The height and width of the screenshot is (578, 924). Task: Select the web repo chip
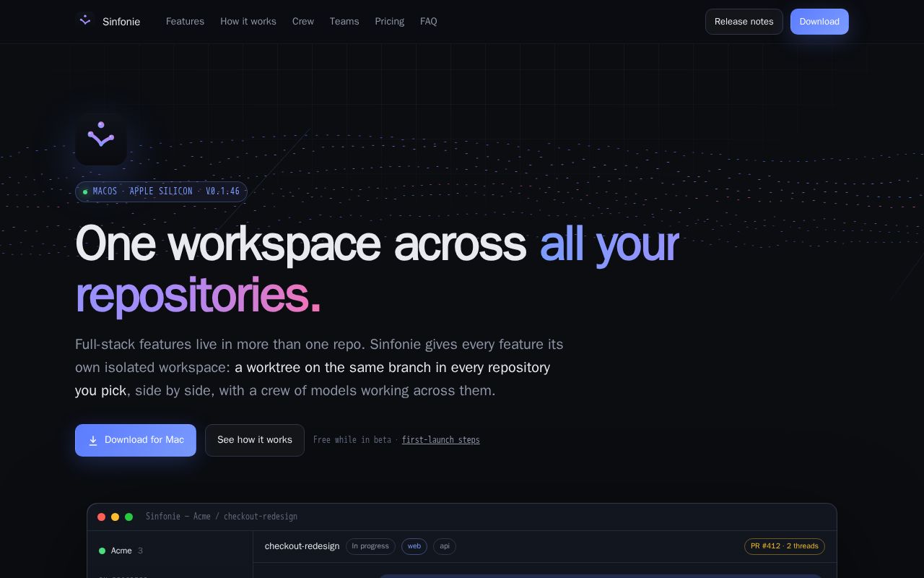tap(414, 546)
